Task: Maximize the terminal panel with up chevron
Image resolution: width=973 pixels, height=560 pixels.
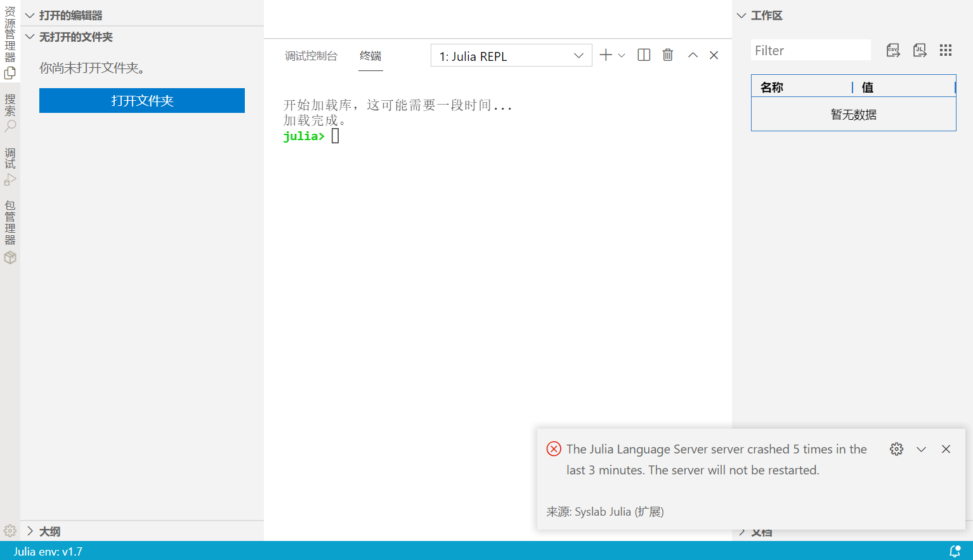Action: point(693,55)
